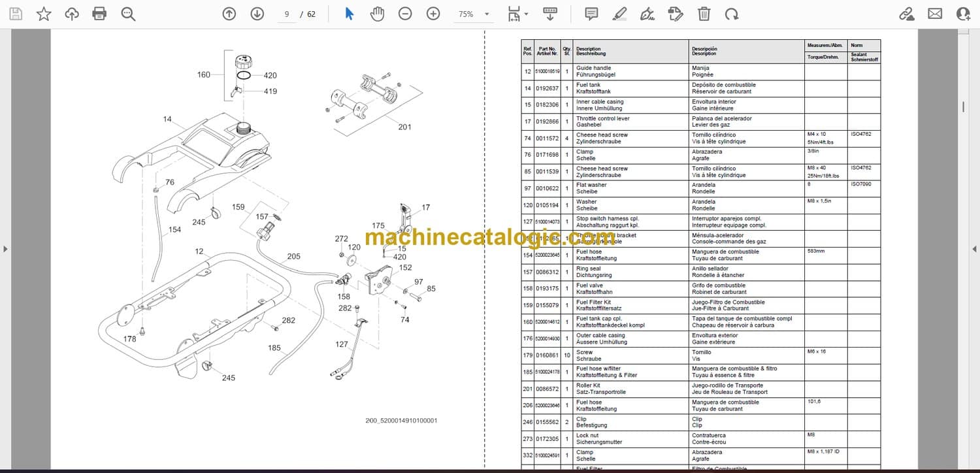Click the 'Measurem./Abm.' column header

point(825,46)
